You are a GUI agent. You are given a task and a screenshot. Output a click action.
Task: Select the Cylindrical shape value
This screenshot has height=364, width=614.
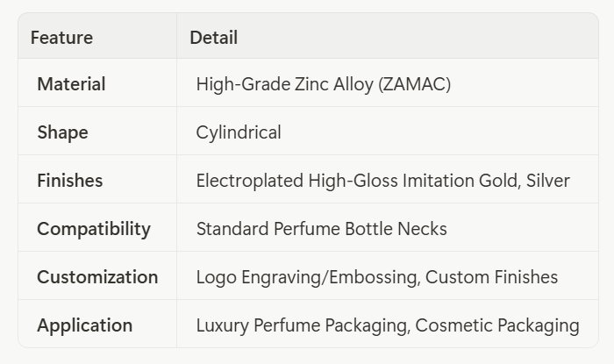(239, 132)
